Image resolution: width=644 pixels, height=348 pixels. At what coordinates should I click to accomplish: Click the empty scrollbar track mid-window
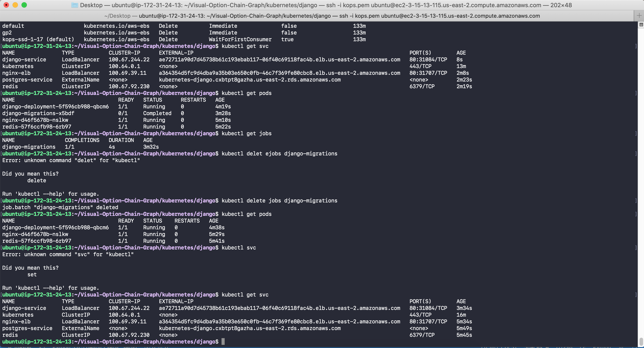click(x=641, y=175)
